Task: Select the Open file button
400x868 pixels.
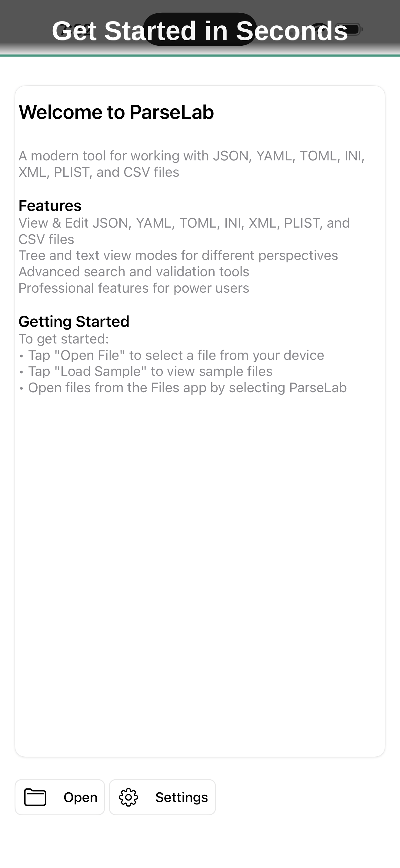Action: [x=60, y=797]
